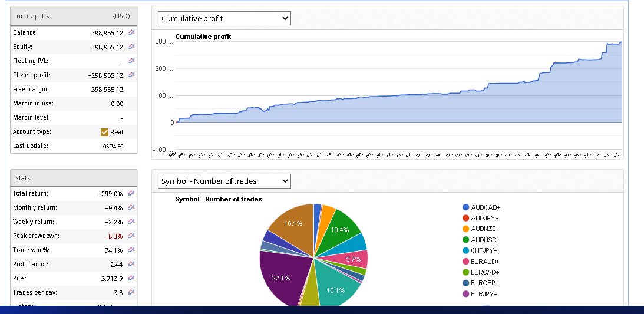Open the Cumulative profit dropdown
This screenshot has height=314, width=644.
click(x=224, y=18)
